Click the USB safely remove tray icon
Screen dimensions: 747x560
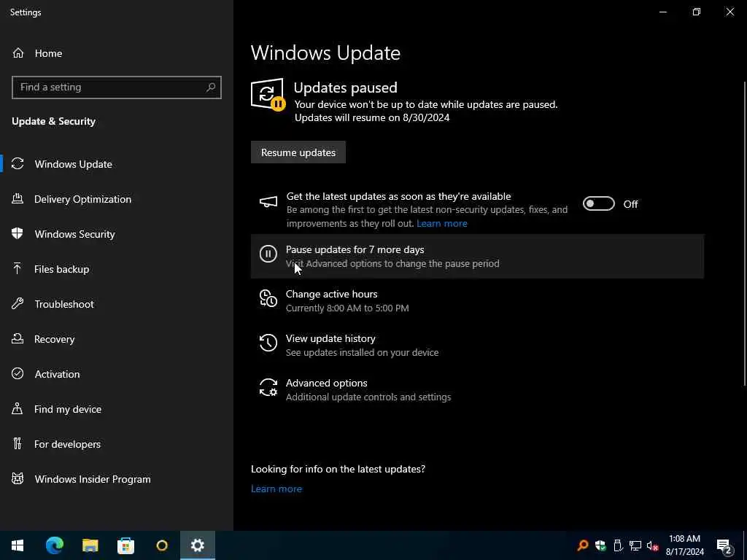tap(618, 545)
